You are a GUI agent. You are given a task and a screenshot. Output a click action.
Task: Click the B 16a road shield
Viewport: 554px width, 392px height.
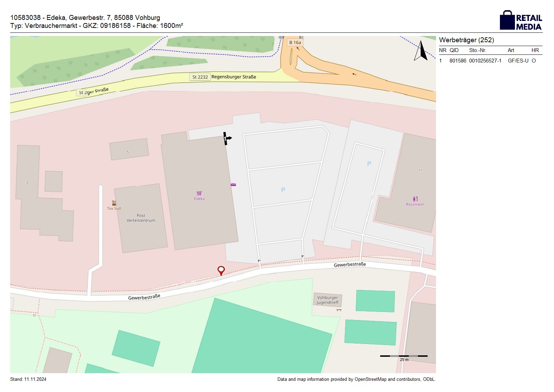coord(295,43)
